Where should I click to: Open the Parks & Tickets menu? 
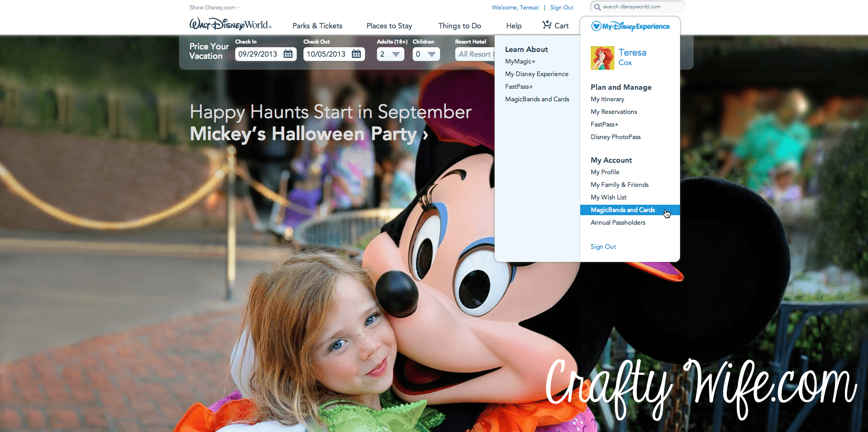(x=317, y=26)
